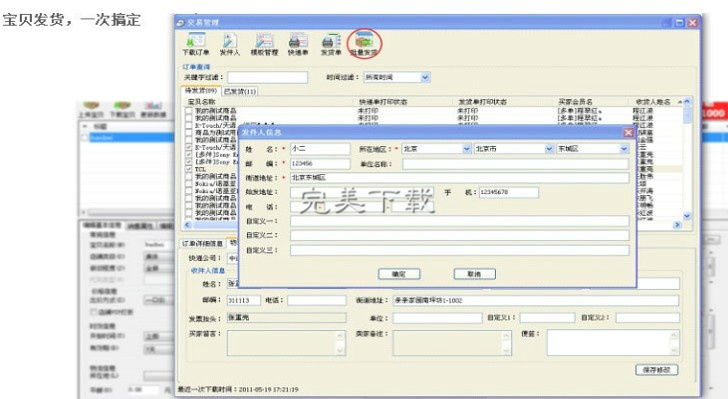Select the 发货单 delivery note print tool
This screenshot has height=399, width=728.
click(331, 44)
